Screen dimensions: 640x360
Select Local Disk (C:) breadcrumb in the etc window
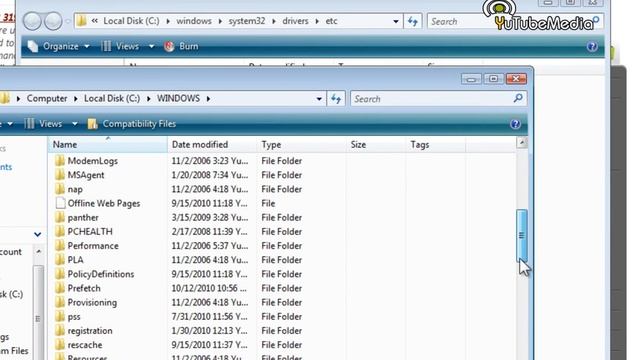(131, 21)
